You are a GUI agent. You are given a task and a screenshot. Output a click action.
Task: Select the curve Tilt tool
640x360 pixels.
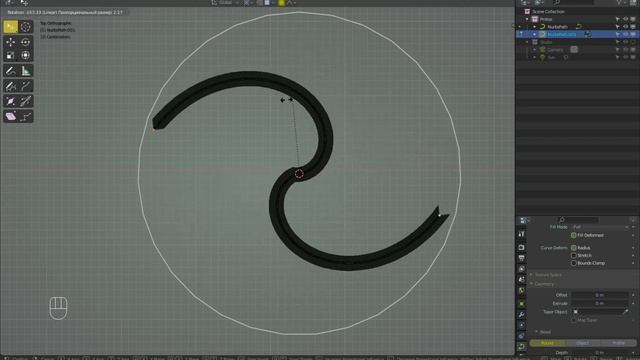point(26,101)
